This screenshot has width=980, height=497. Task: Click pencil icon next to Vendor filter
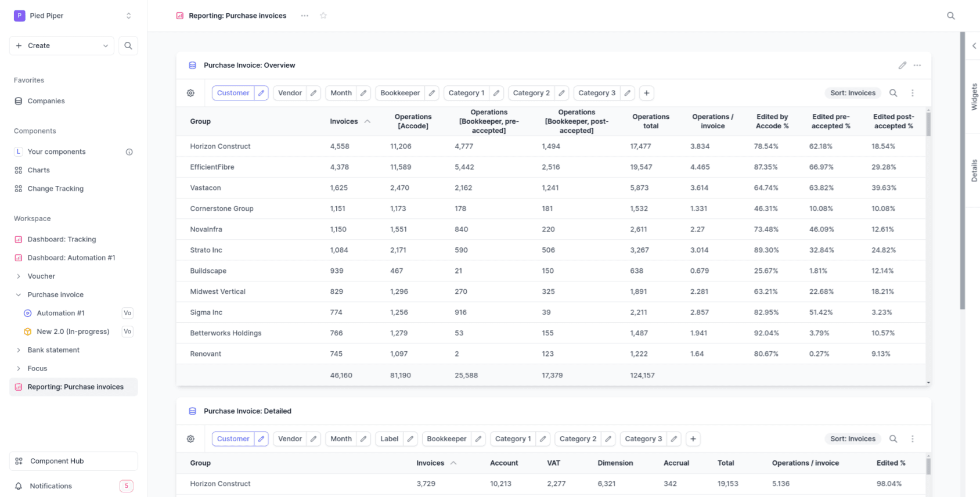(314, 93)
